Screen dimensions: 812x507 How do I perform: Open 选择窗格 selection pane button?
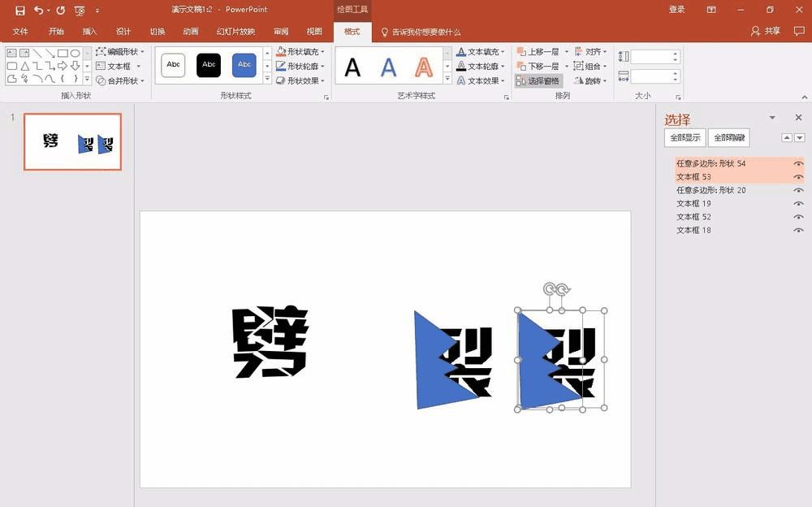click(x=538, y=81)
